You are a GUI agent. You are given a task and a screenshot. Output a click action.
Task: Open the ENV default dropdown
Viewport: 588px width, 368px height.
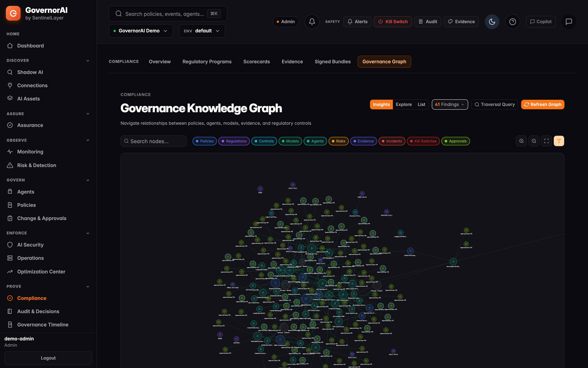[x=202, y=31]
